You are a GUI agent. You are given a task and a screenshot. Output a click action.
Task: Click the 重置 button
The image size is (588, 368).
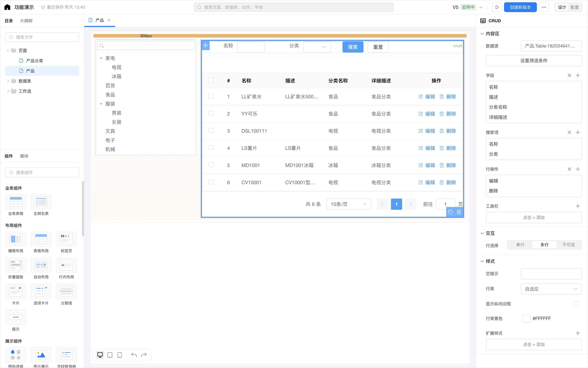378,47
